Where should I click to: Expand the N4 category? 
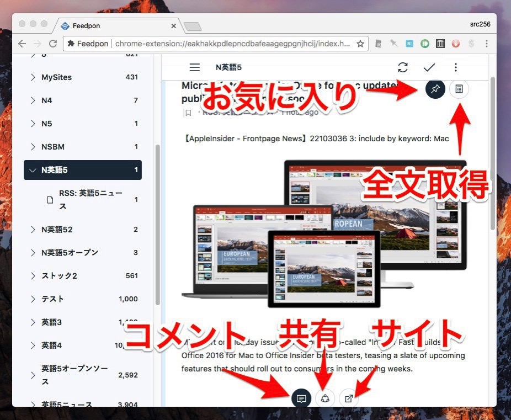(x=33, y=100)
